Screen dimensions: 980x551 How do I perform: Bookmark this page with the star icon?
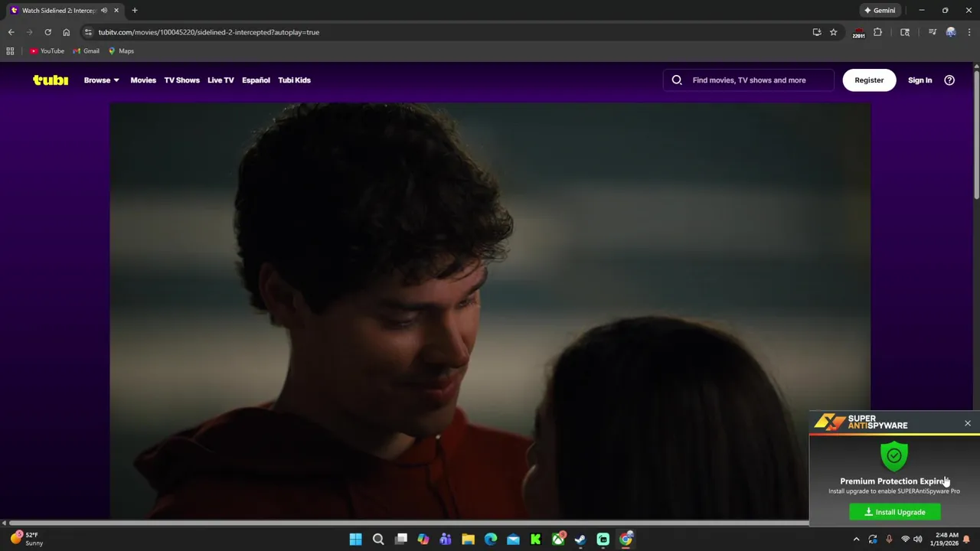click(833, 32)
